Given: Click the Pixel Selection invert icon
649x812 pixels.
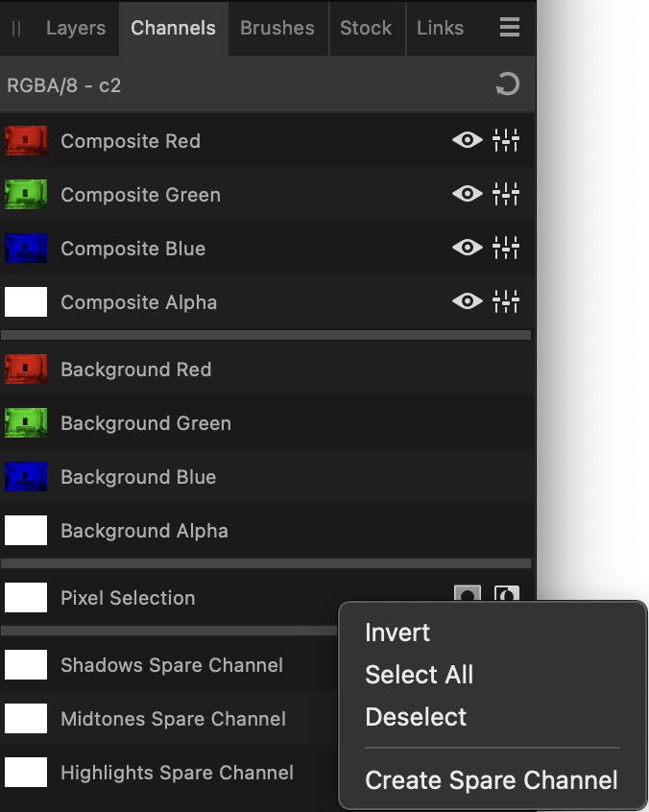Looking at the screenshot, I should (506, 595).
